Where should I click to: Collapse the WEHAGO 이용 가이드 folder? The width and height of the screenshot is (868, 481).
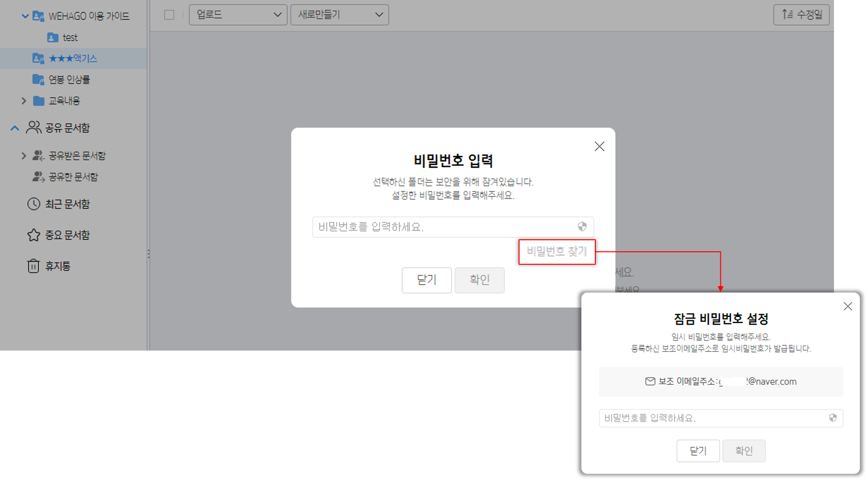coord(25,16)
